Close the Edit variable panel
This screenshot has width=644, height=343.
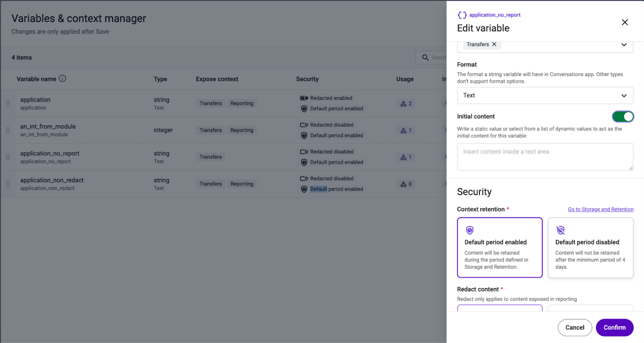(x=625, y=22)
